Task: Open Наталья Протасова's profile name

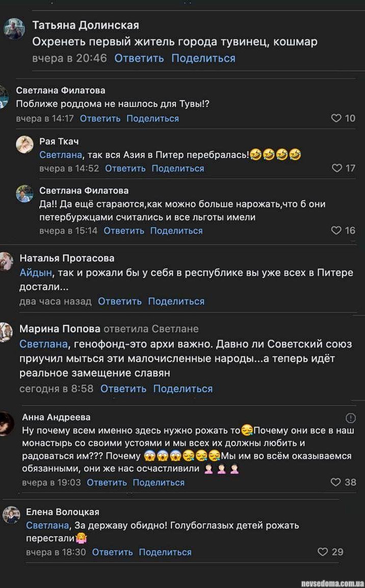Action: tap(67, 258)
